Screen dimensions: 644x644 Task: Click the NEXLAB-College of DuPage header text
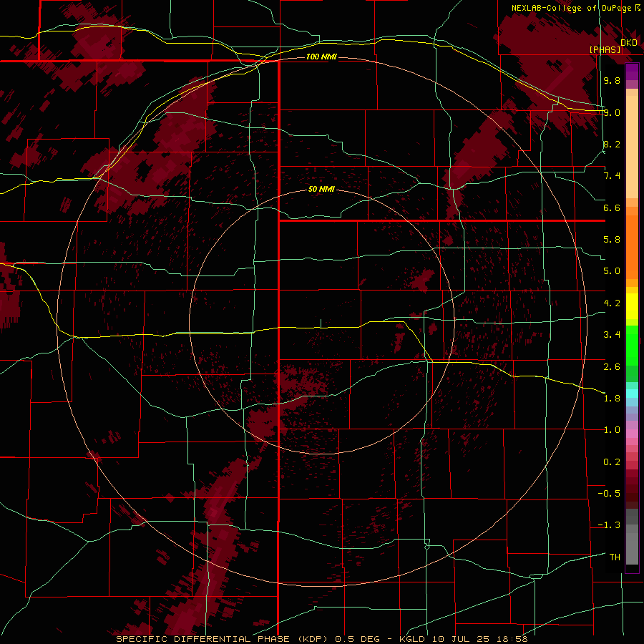(571, 8)
